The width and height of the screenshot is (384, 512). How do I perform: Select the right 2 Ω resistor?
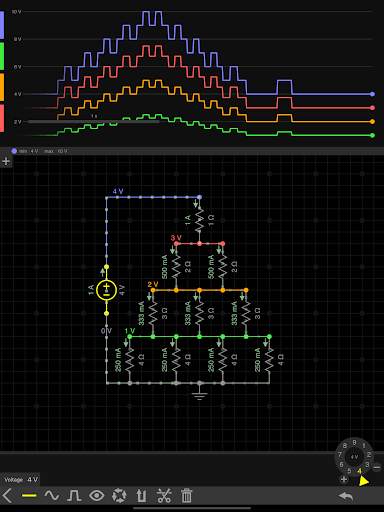coord(223,267)
